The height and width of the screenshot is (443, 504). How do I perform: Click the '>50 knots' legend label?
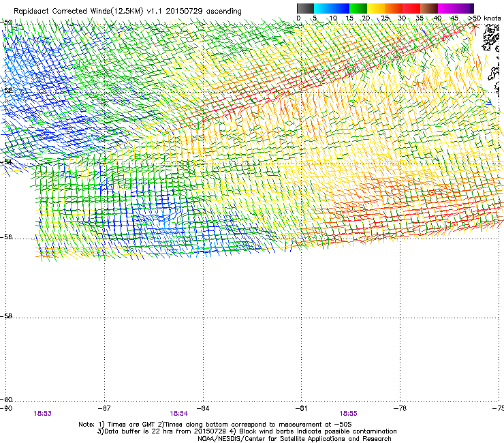pos(484,18)
